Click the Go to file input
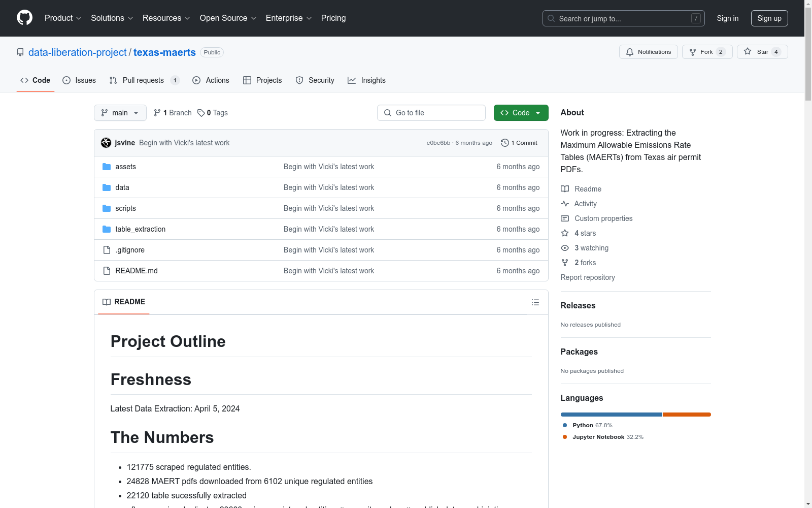Screen dimensions: 812x508 431,113
